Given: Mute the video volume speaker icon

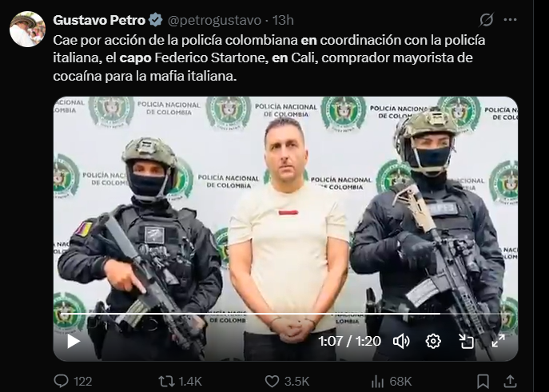Looking at the screenshot, I should click(401, 341).
